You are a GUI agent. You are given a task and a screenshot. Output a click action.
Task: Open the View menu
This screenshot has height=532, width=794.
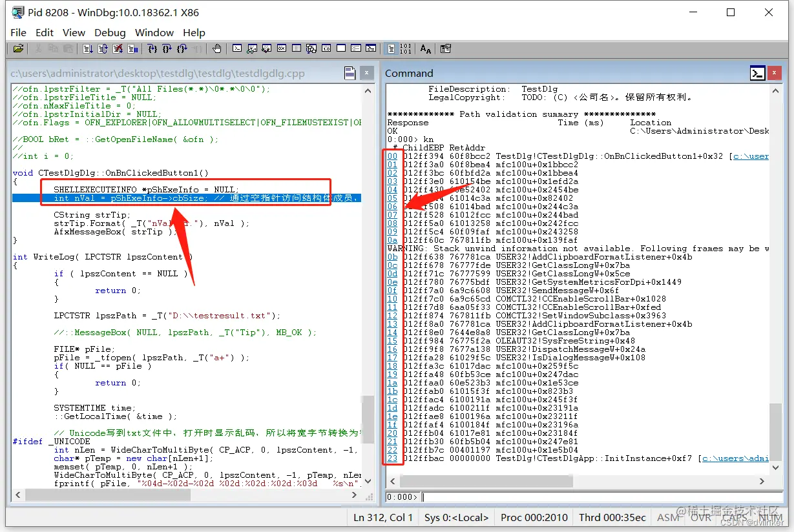[x=74, y=32]
